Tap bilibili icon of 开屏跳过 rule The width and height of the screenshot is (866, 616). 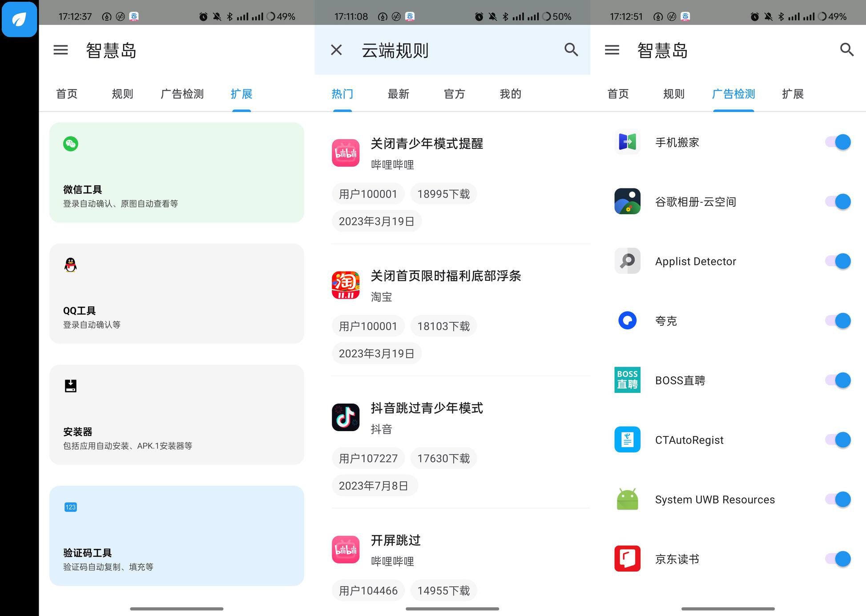[x=346, y=549]
